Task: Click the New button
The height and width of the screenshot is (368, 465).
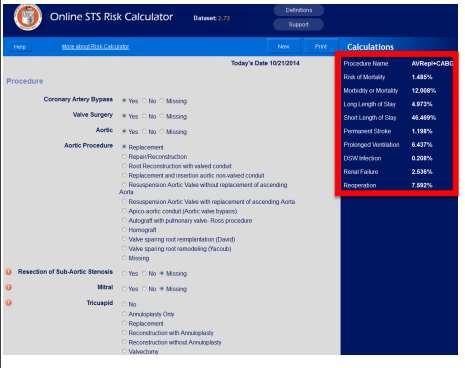Action: tap(284, 46)
